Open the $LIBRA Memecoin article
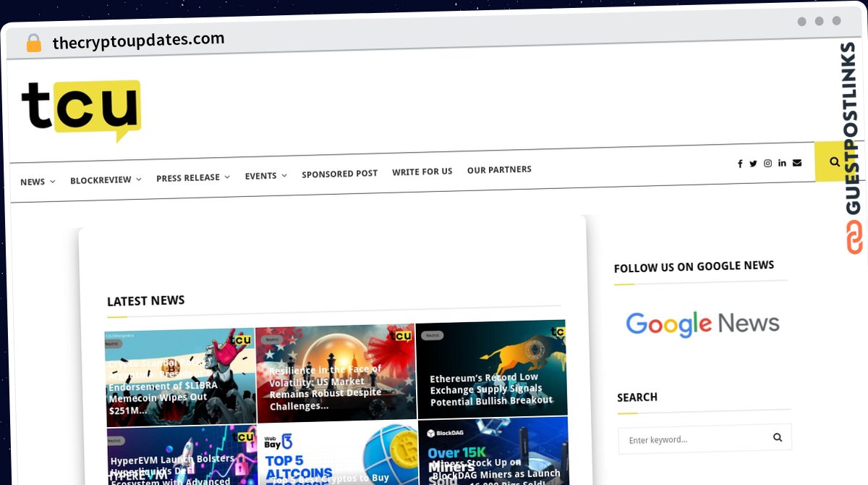The height and width of the screenshot is (485, 868). tap(180, 378)
